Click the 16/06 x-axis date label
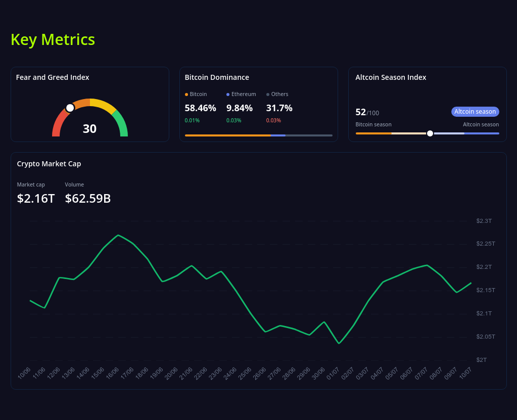The width and height of the screenshot is (517, 420). 112,373
